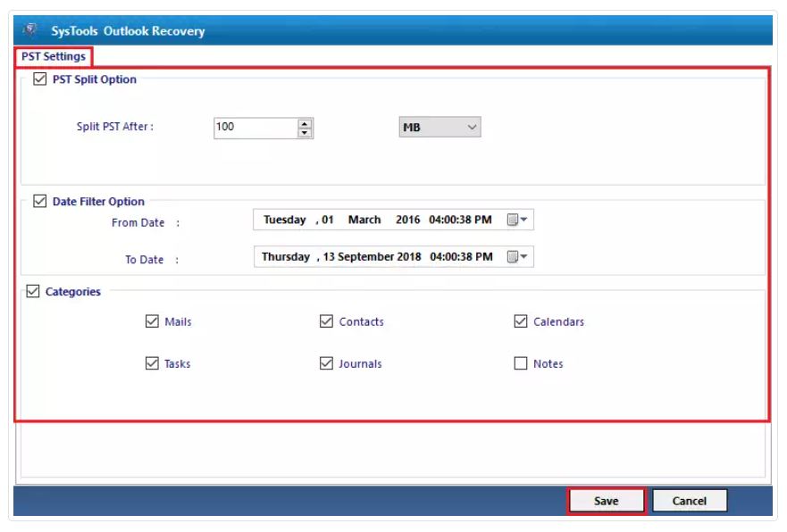Decrease split size with the down arrow

pos(304,132)
